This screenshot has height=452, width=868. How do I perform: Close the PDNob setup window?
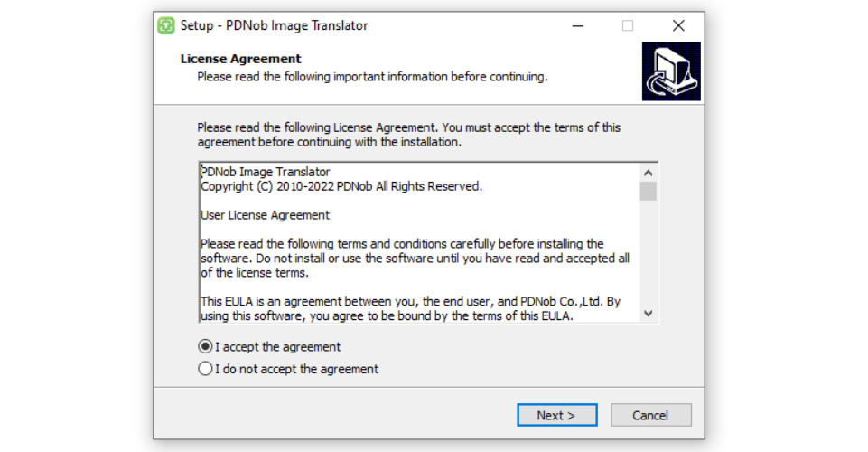[678, 25]
